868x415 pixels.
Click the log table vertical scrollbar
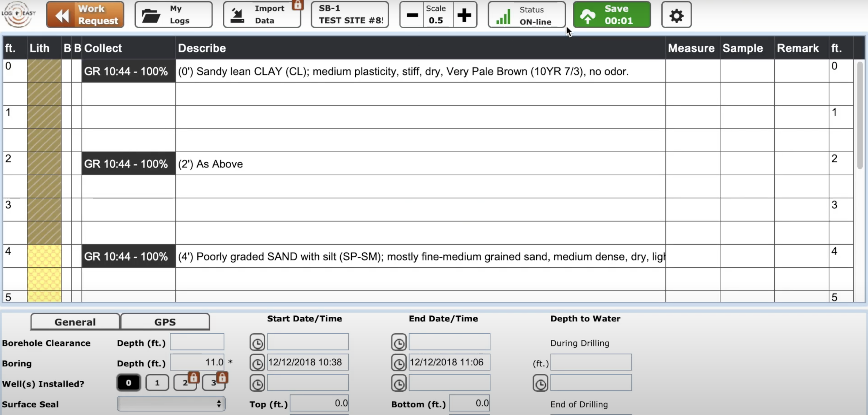pos(860,115)
